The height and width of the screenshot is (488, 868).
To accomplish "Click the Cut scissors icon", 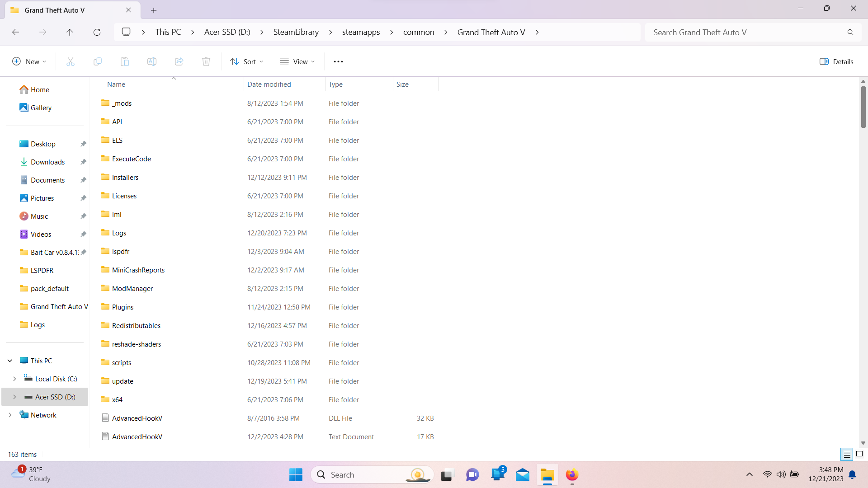I will [x=70, y=61].
